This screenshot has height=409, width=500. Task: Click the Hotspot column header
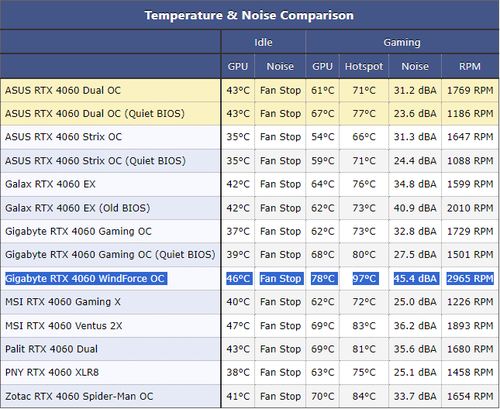(x=364, y=66)
